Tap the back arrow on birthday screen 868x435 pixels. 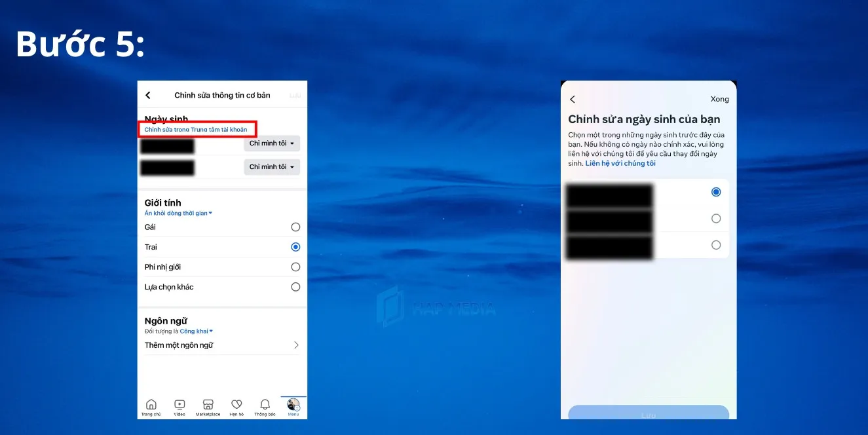(x=573, y=99)
